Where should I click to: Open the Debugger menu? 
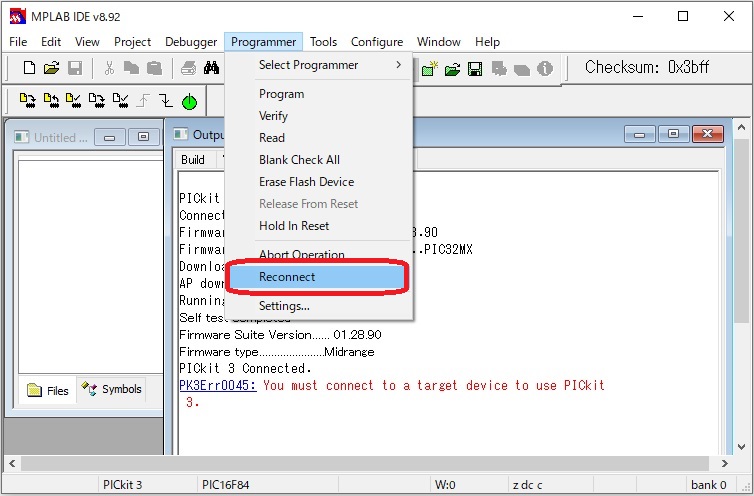(x=191, y=42)
